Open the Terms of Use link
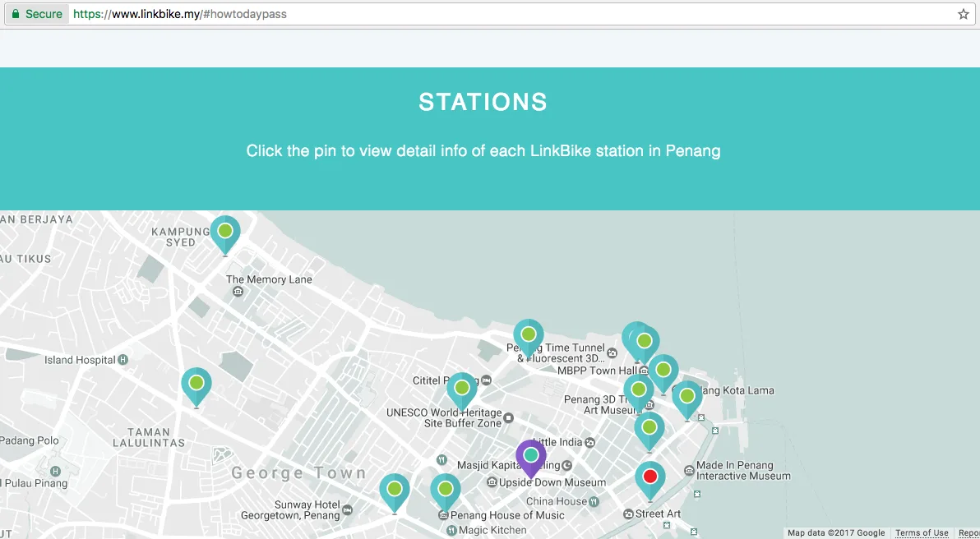 [x=922, y=533]
